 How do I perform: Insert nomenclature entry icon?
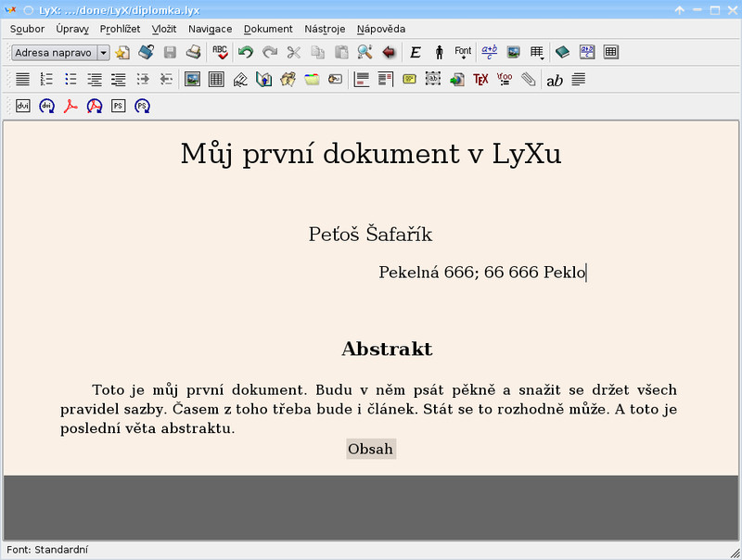coord(336,79)
